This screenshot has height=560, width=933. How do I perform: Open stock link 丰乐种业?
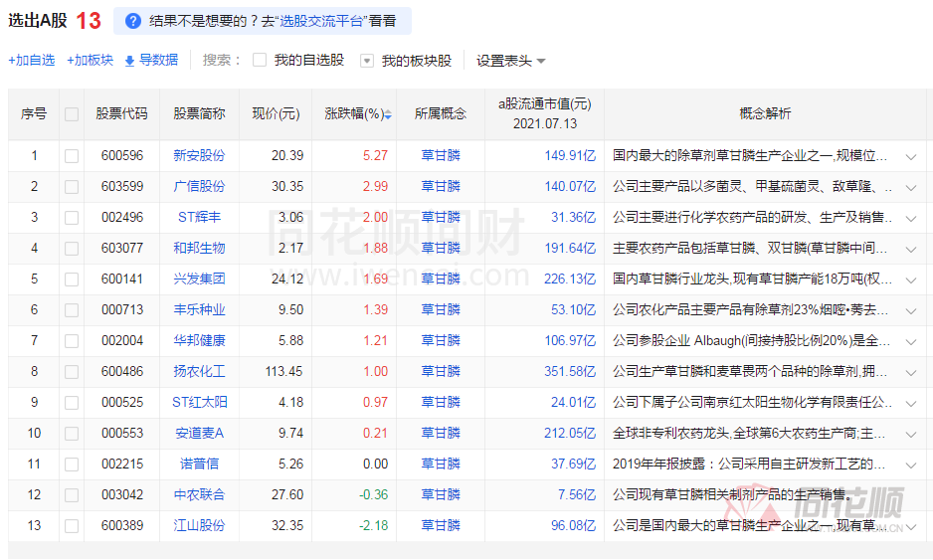tap(199, 310)
